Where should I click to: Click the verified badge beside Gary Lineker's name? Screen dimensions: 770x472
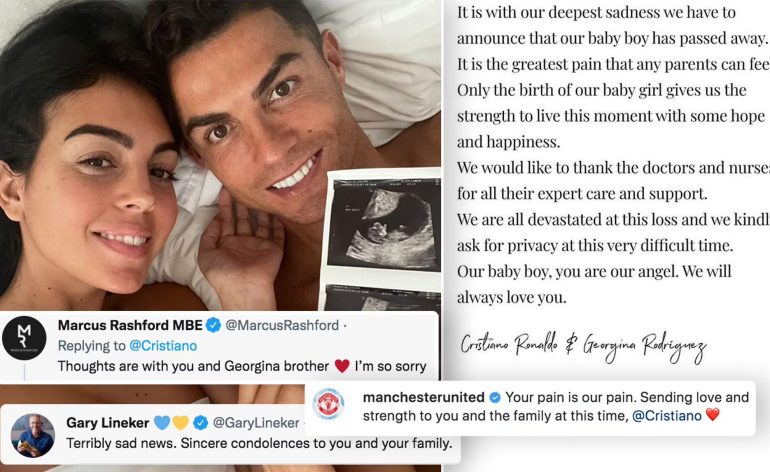click(x=200, y=422)
